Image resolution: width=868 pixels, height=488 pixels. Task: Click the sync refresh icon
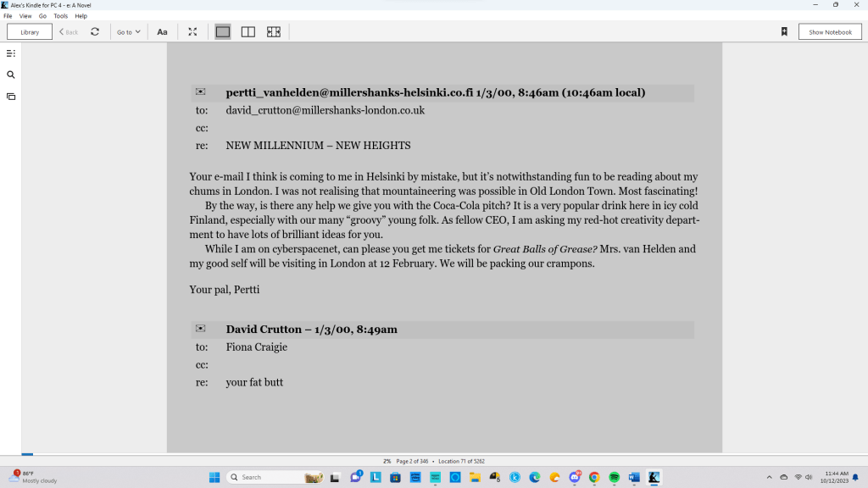tap(95, 32)
